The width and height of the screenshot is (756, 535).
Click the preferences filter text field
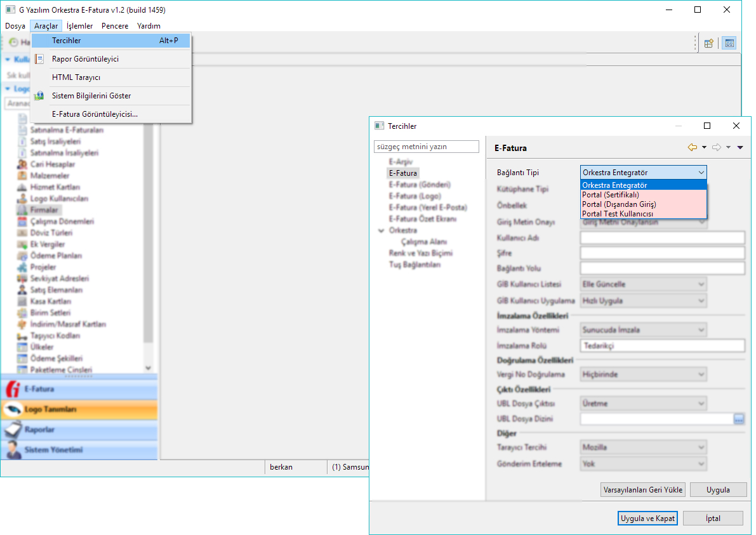pyautogui.click(x=426, y=147)
